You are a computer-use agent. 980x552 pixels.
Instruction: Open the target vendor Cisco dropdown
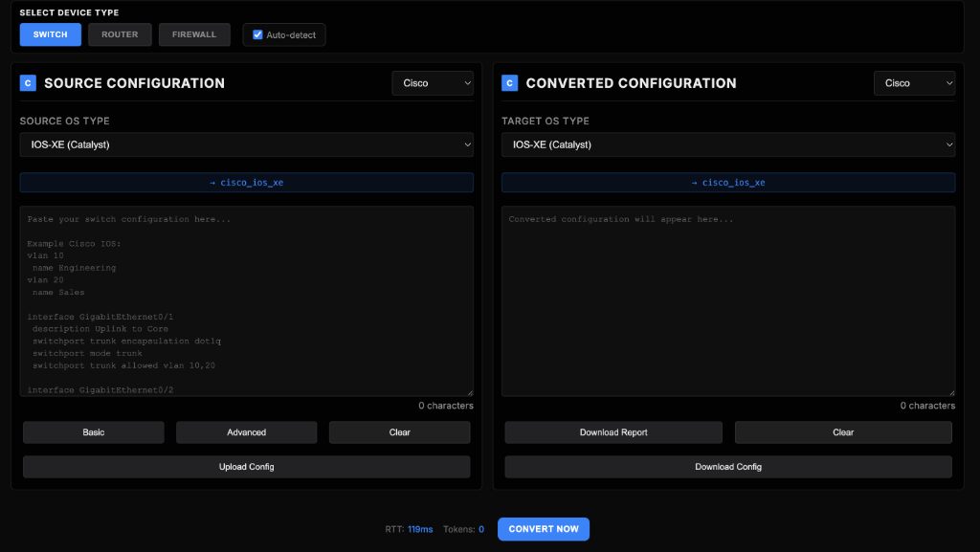point(914,83)
